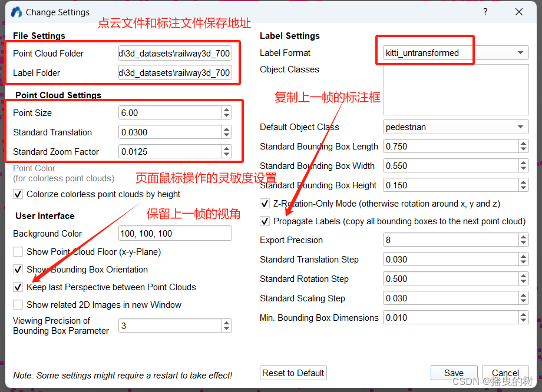
Task: Click the Save button
Action: (454, 373)
